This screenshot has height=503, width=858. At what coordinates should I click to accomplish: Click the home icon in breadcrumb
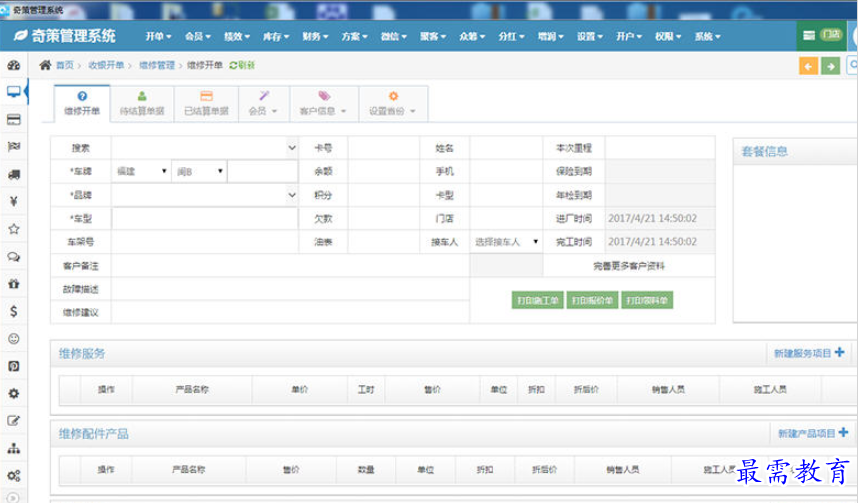tap(45, 65)
